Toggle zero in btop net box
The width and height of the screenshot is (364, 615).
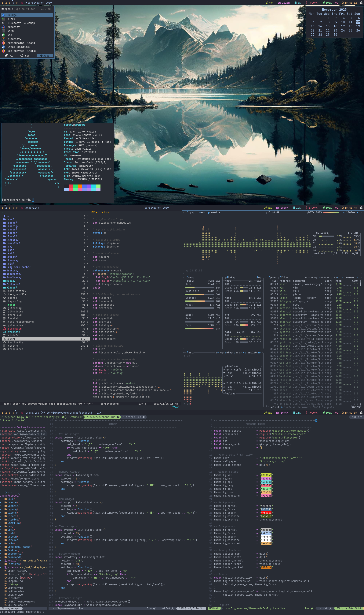click(x=237, y=352)
